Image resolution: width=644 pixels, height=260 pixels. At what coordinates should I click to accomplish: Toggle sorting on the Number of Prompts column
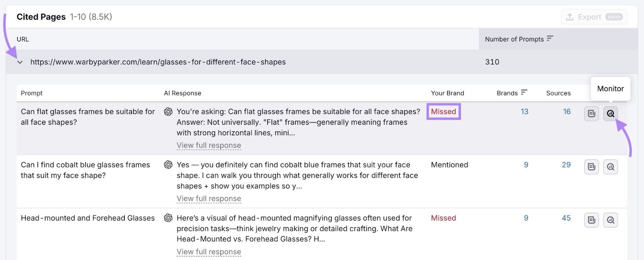pos(550,39)
